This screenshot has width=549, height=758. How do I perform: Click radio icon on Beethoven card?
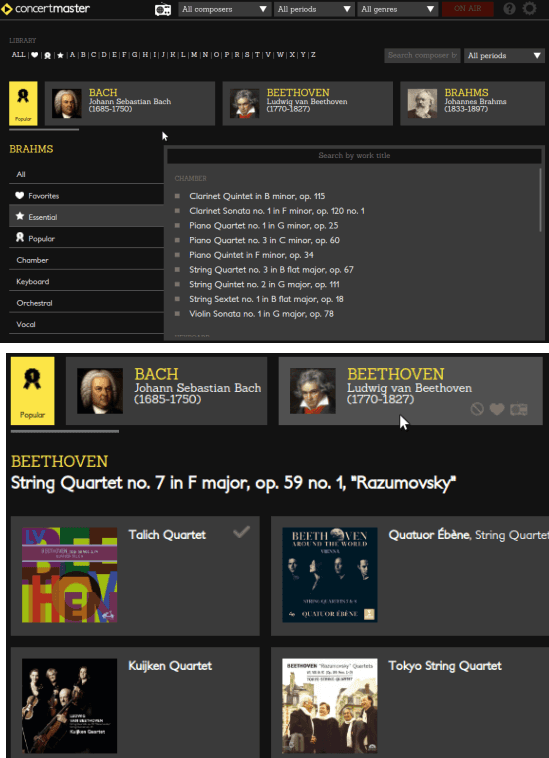pyautogui.click(x=519, y=409)
